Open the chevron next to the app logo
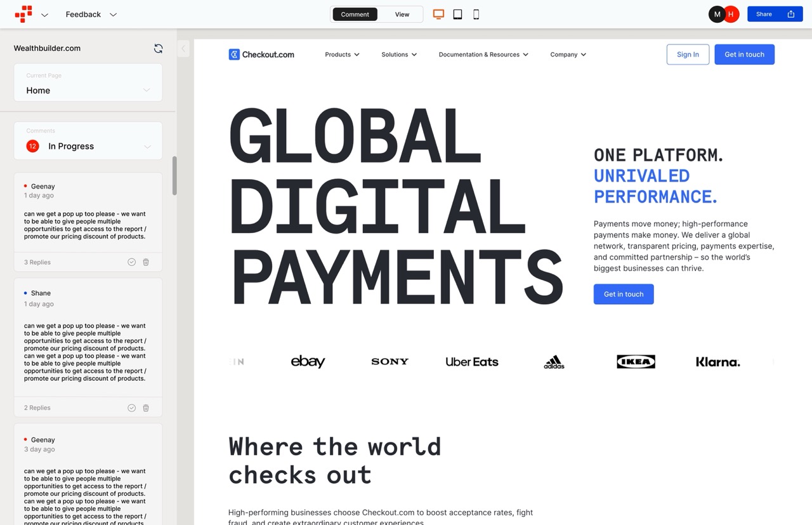 [44, 15]
